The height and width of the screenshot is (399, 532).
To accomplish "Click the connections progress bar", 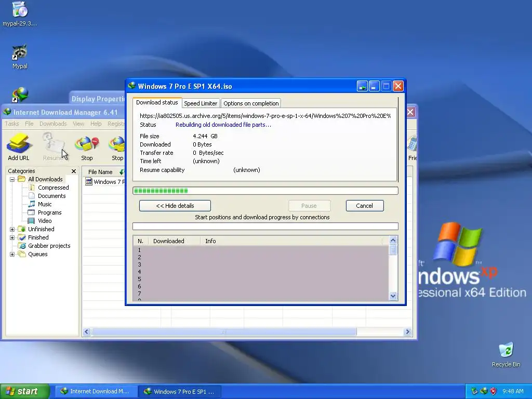I will coord(265,227).
